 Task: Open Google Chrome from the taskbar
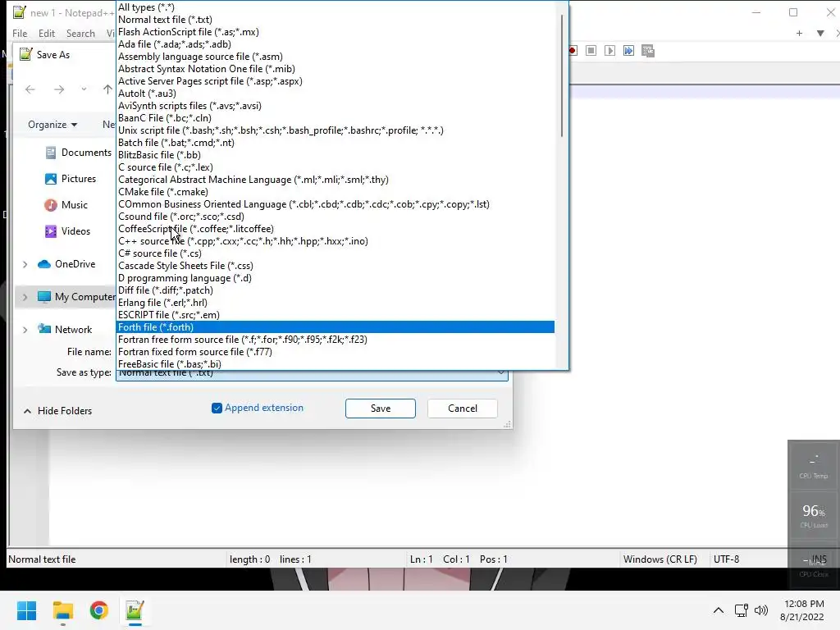coord(98,610)
